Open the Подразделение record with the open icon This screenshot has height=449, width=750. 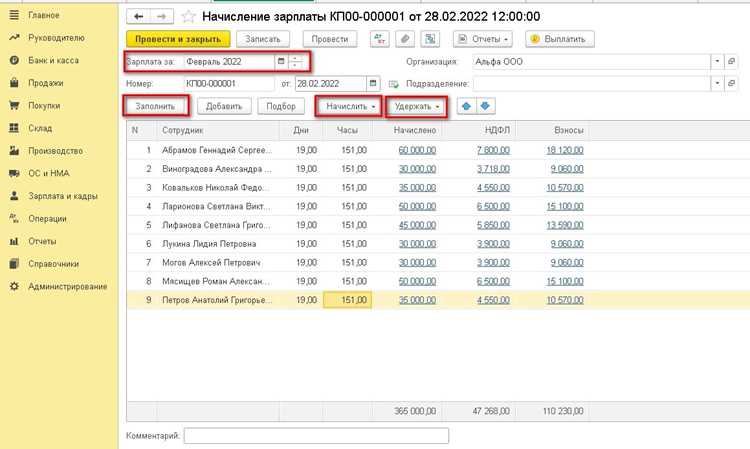[x=731, y=84]
